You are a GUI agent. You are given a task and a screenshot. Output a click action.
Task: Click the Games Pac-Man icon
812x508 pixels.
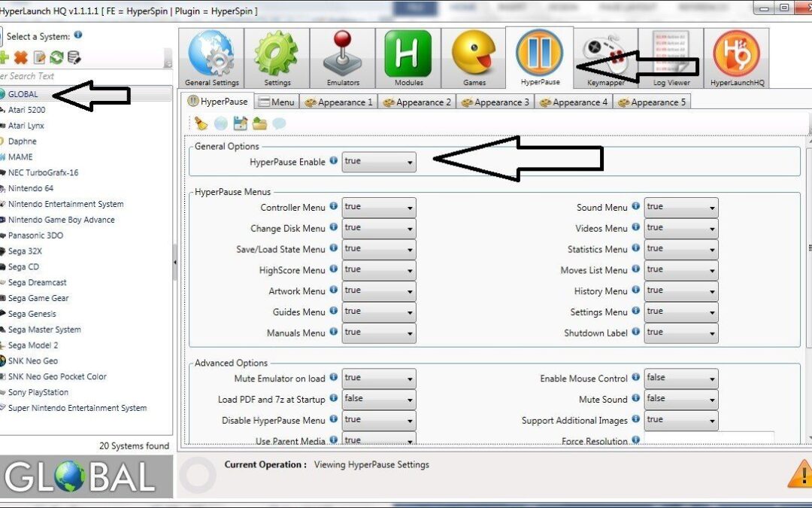(474, 59)
